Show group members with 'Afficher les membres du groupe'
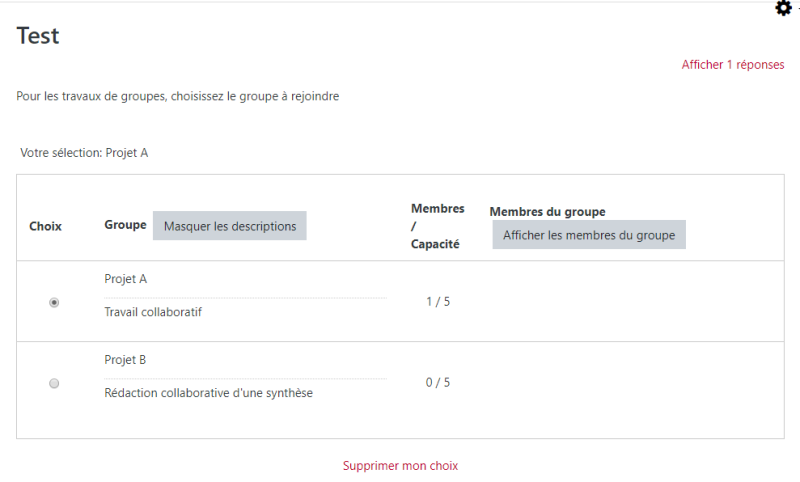This screenshot has width=800, height=482. point(588,235)
